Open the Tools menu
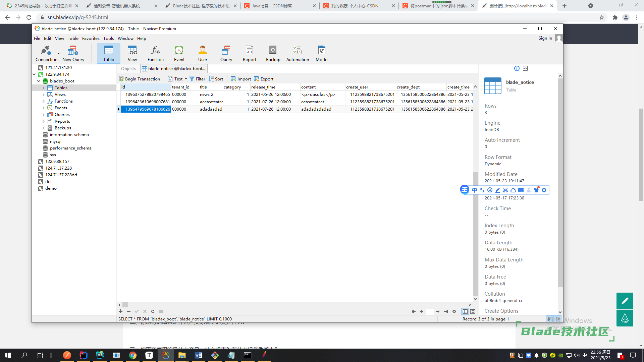This screenshot has height=362, width=644. pos(108,39)
